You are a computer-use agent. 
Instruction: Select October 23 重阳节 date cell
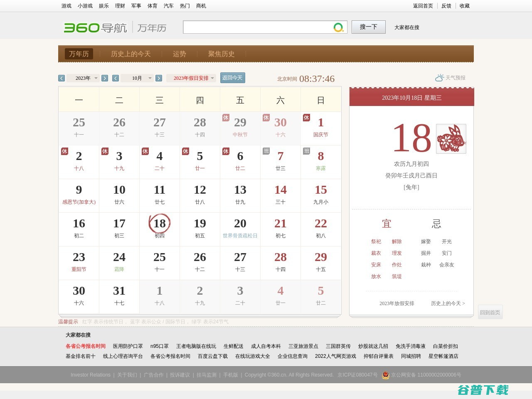(x=79, y=263)
